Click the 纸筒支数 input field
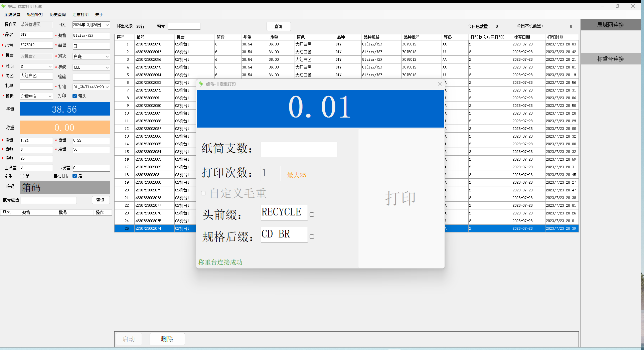 click(299, 149)
